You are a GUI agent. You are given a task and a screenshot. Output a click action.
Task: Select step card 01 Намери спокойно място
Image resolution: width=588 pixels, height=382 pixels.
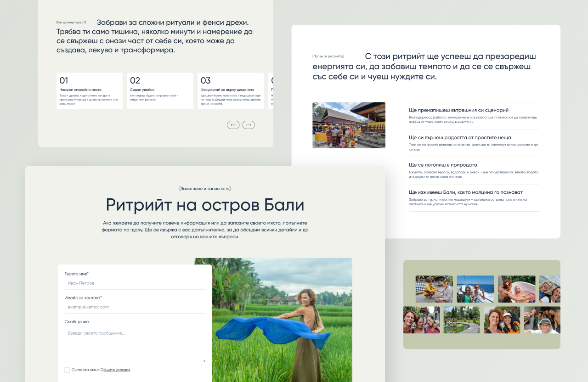89,91
